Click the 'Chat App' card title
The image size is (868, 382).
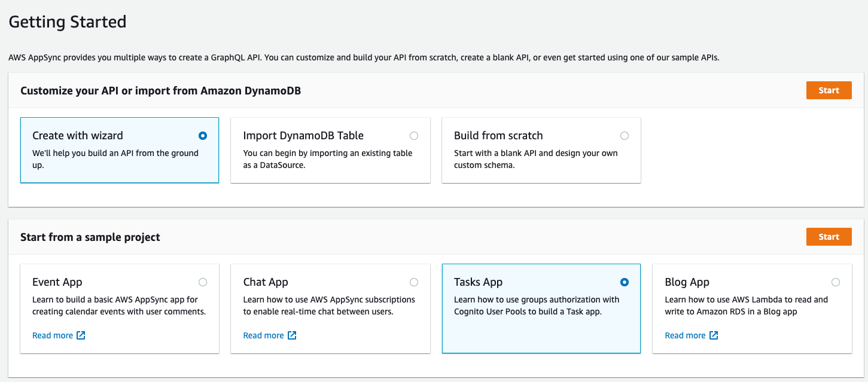coord(266,282)
